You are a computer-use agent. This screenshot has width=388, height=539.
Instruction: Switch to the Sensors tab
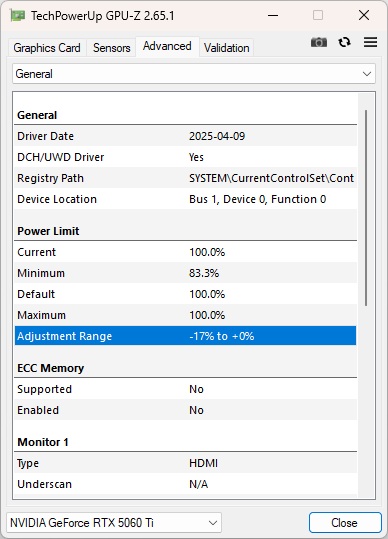(111, 48)
